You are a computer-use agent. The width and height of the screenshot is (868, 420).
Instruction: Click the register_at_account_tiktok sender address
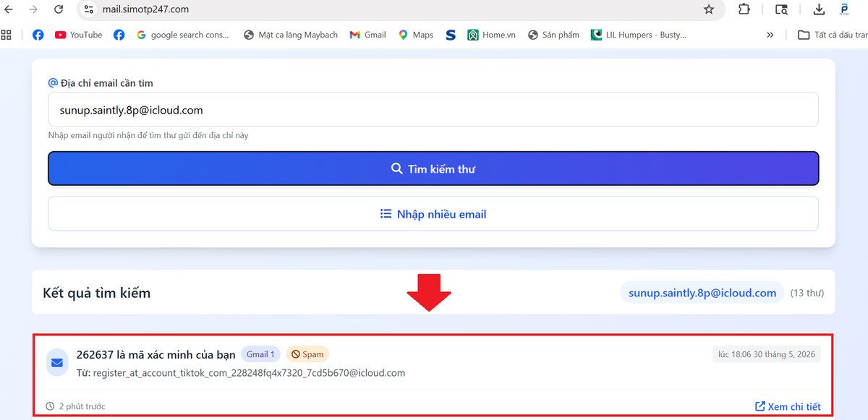[x=249, y=373]
